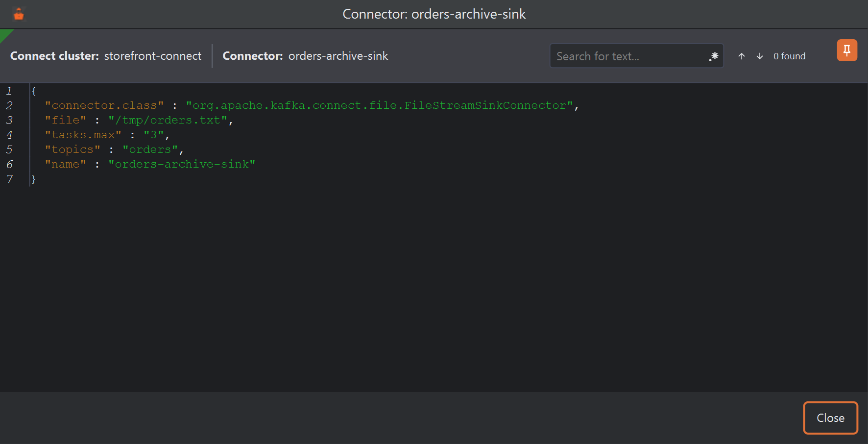Select the "orders-archive-sink" JSON value
The image size is (868, 444).
[182, 164]
